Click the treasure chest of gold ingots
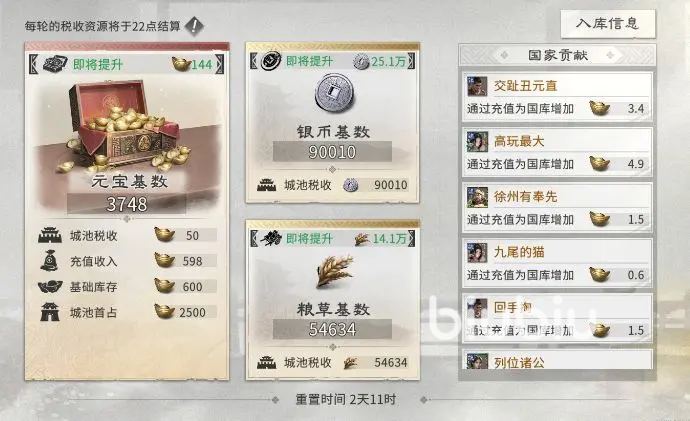The image size is (690, 421). [126, 127]
